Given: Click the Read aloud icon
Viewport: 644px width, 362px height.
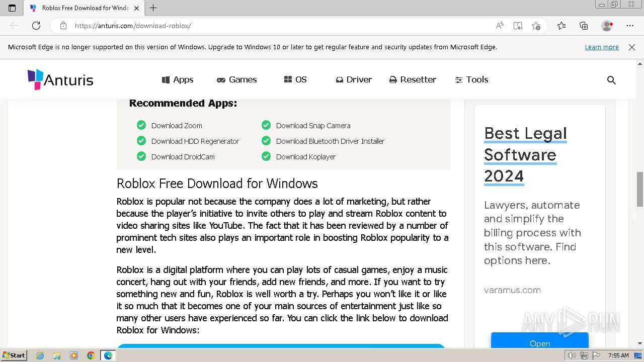Looking at the screenshot, I should (500, 26).
